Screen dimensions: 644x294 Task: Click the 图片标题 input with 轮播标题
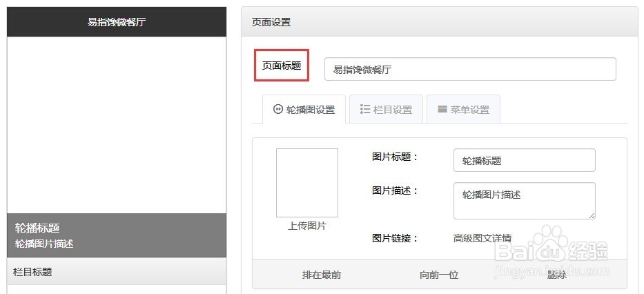coord(525,160)
